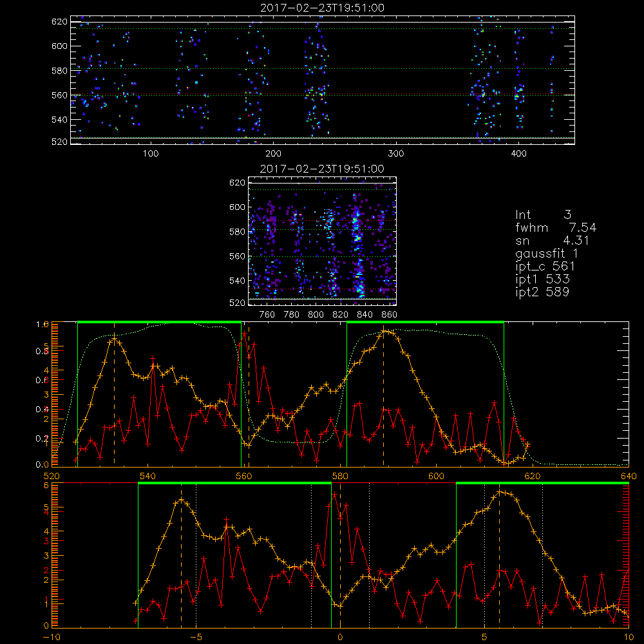
Task: Click the middle image title 2017-02-23T19:51:00
Action: pos(322,169)
